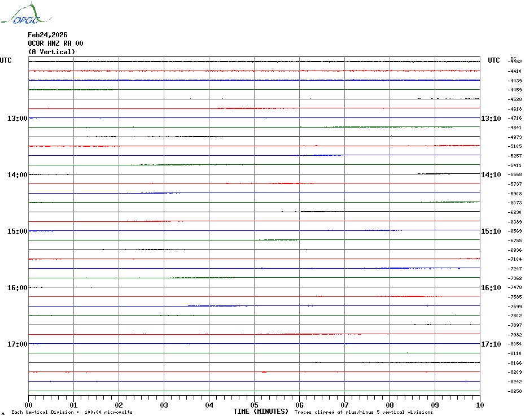
Task: Click the 'Each Vertical Division' scale note
Action: tap(72, 412)
